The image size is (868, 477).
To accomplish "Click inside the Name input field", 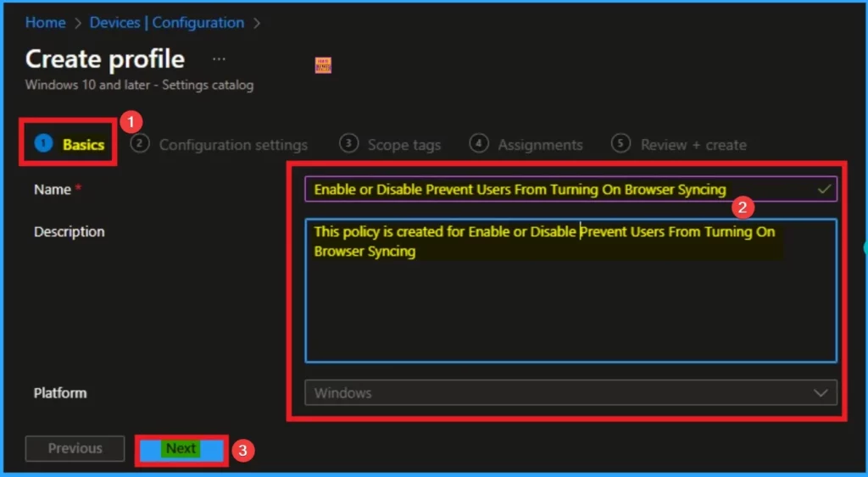I will coord(570,189).
